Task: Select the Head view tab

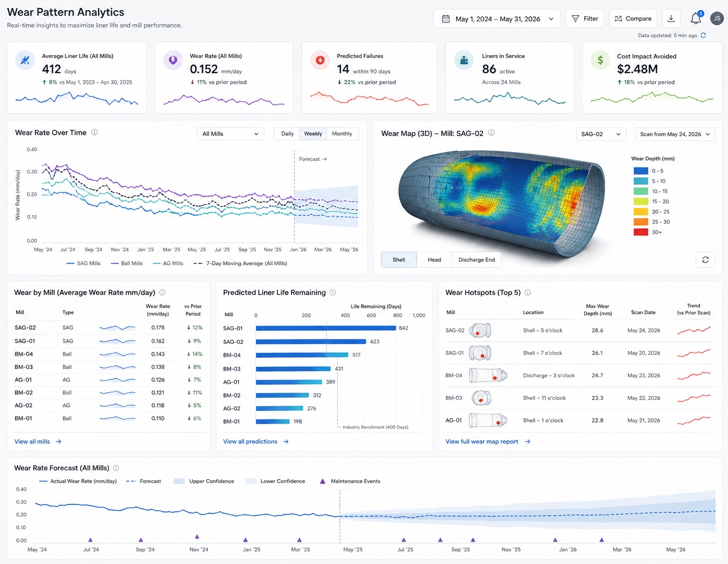Action: [x=434, y=260]
